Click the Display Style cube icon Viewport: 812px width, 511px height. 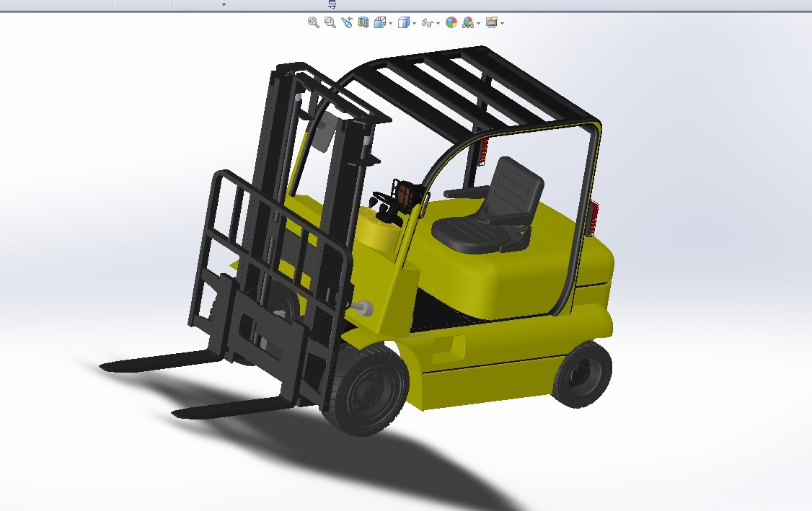403,22
